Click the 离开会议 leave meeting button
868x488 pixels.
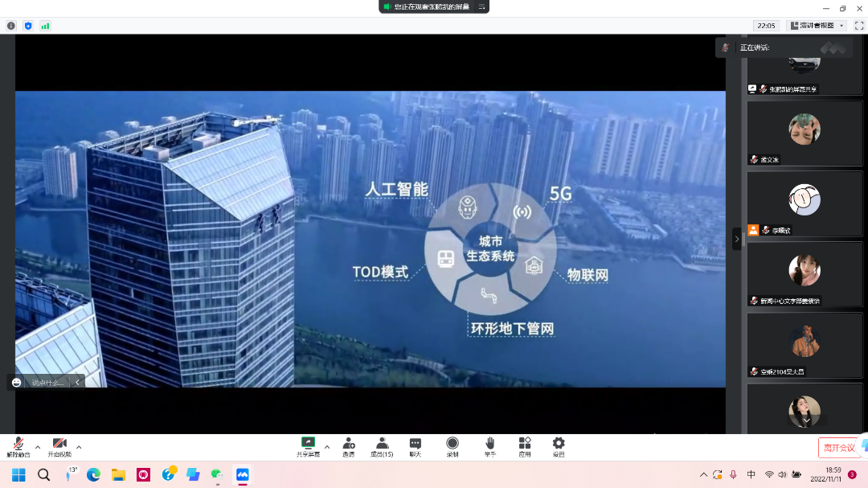(839, 448)
